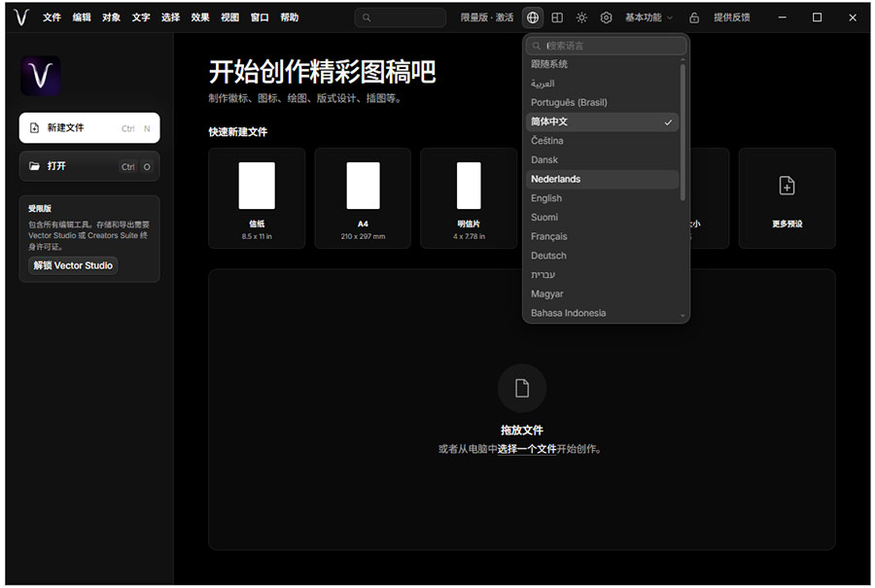Click the V app logo in menu bar

pos(21,17)
